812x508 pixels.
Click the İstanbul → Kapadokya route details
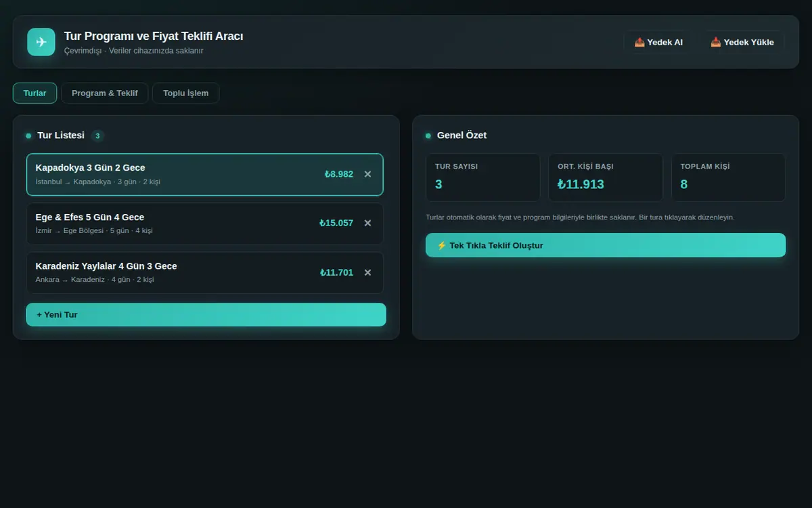pos(98,182)
